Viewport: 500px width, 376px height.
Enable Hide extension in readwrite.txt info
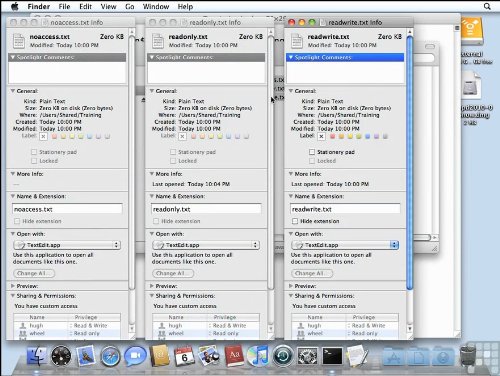point(295,221)
